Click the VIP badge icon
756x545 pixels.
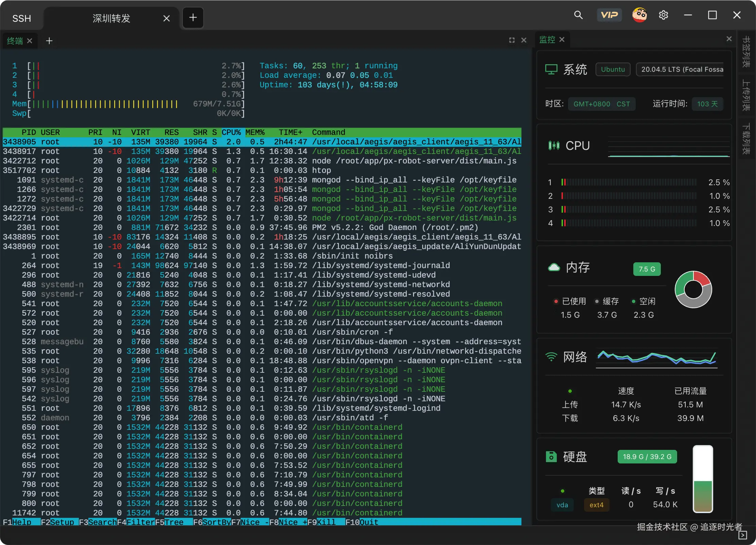609,15
